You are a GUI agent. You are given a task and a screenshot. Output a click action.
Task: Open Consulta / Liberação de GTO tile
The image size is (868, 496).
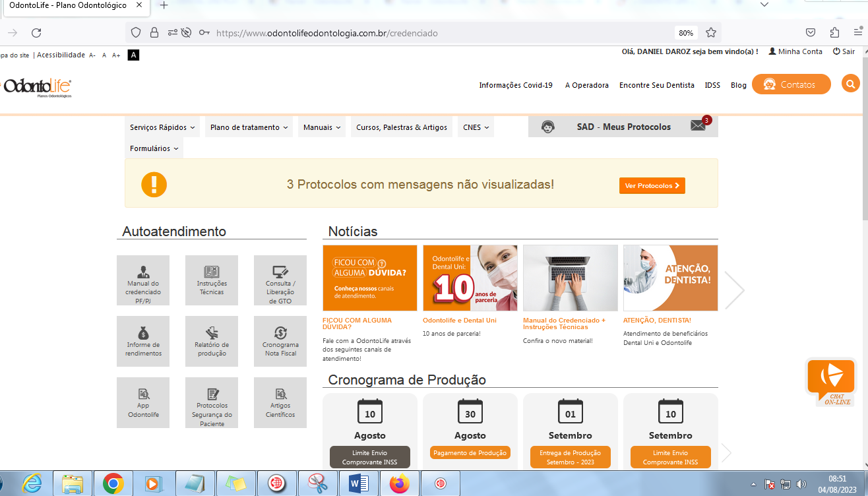coord(280,280)
